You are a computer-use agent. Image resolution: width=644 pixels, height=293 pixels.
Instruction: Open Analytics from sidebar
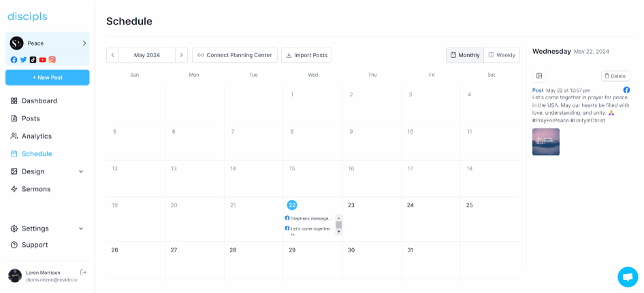37,136
